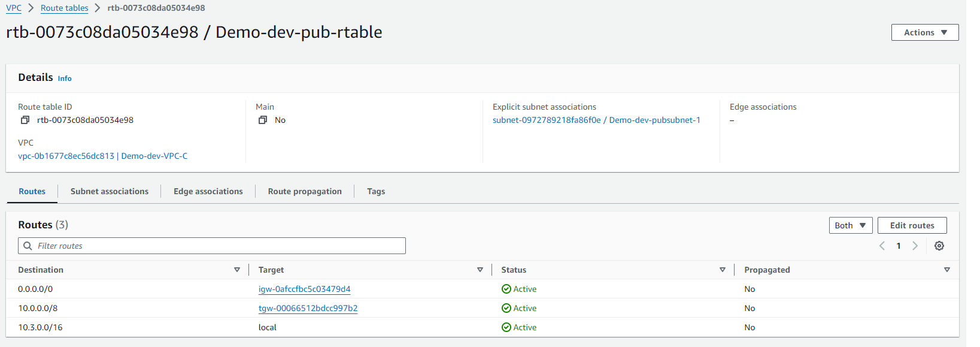Click the local target cell
This screenshot has width=980, height=347.
pos(267,327)
